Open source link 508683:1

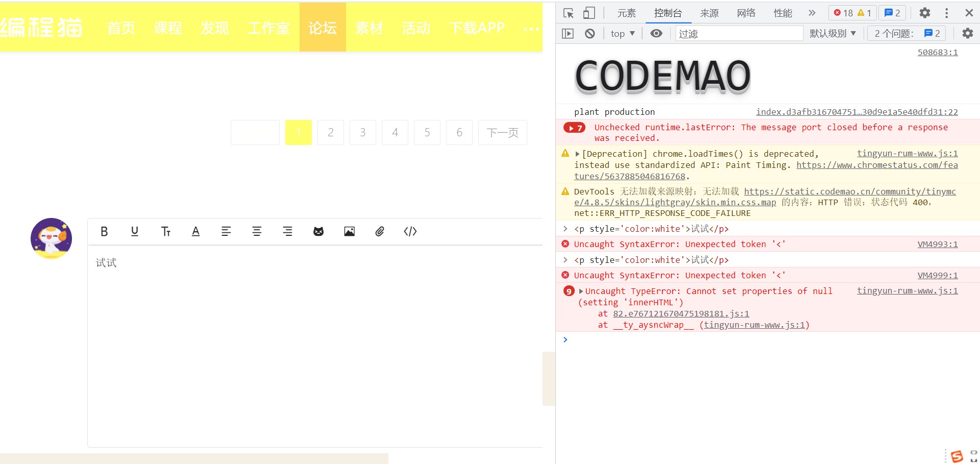(938, 53)
